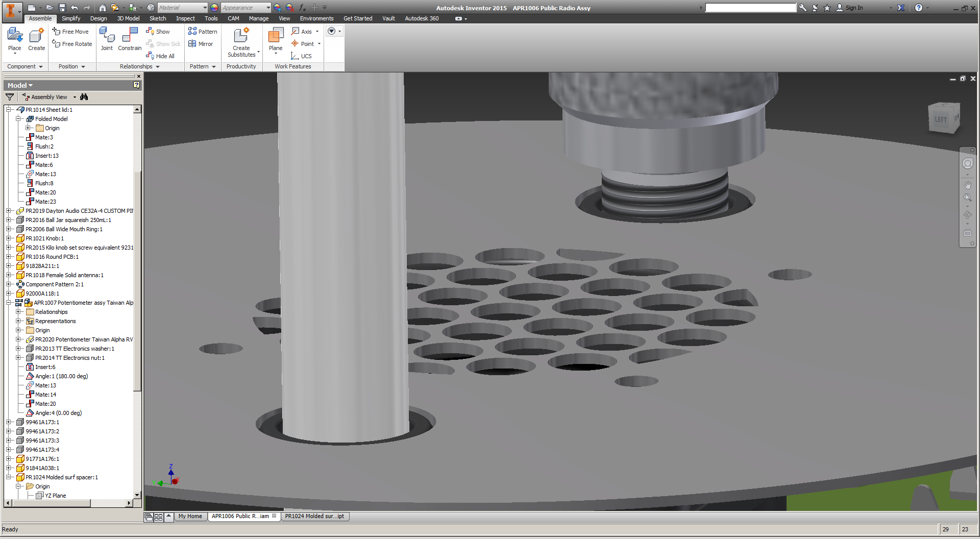This screenshot has width=980, height=539.
Task: Click the Full Navigation Wheel icon
Action: 967,163
